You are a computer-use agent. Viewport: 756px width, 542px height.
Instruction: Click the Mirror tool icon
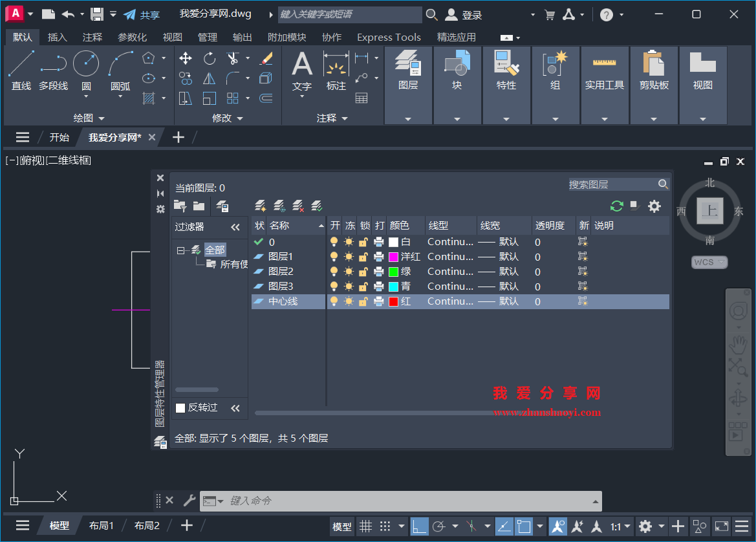(x=210, y=79)
